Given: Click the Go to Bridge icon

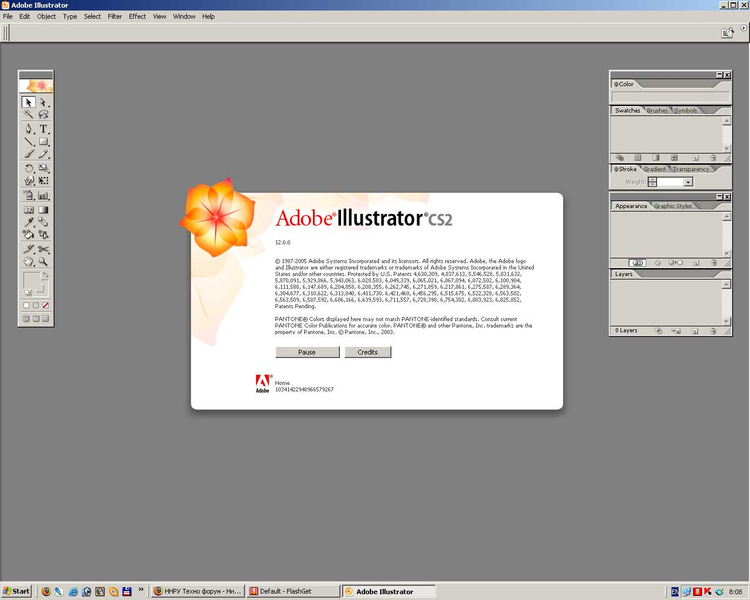Looking at the screenshot, I should click(x=727, y=33).
